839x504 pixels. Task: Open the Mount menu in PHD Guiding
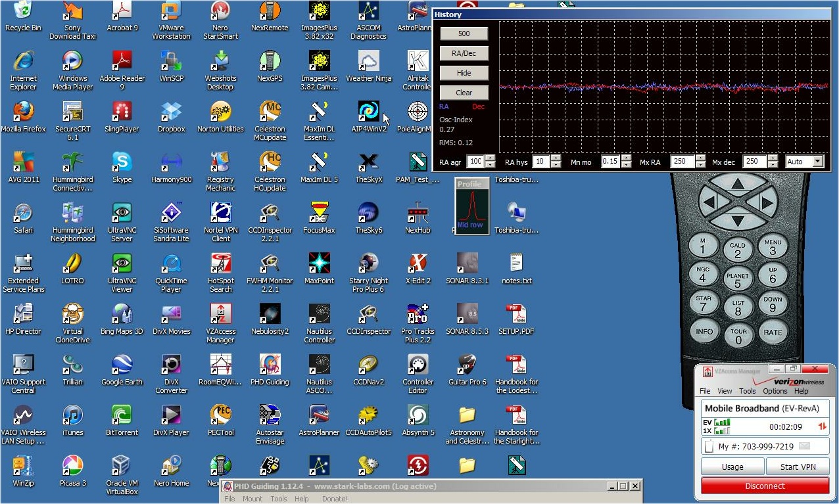pyautogui.click(x=252, y=499)
